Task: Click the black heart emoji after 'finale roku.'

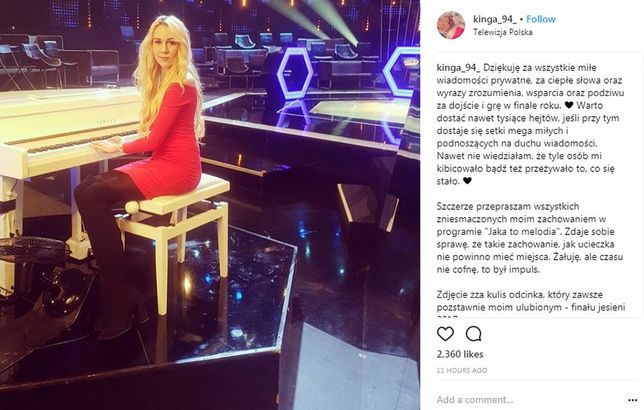Action: tap(568, 105)
